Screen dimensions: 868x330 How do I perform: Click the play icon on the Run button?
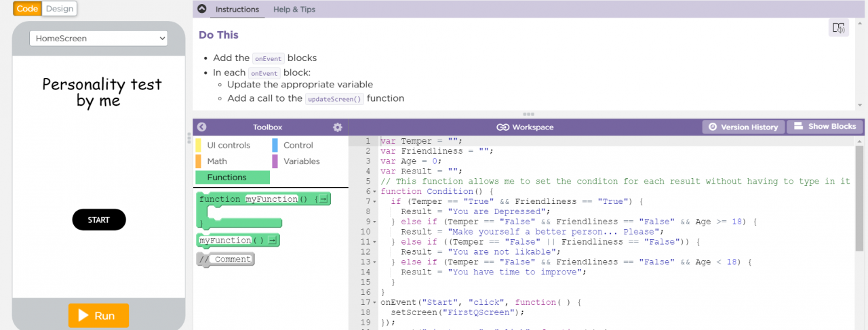coord(84,315)
